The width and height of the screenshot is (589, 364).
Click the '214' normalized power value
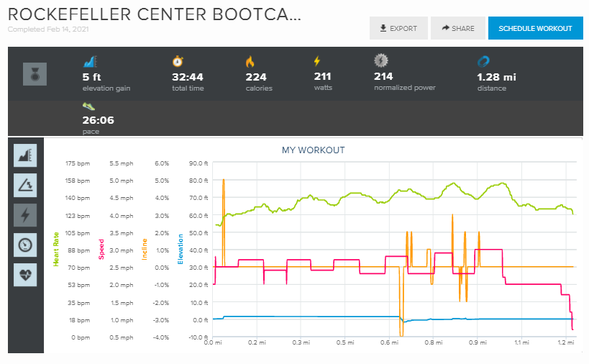pos(383,76)
